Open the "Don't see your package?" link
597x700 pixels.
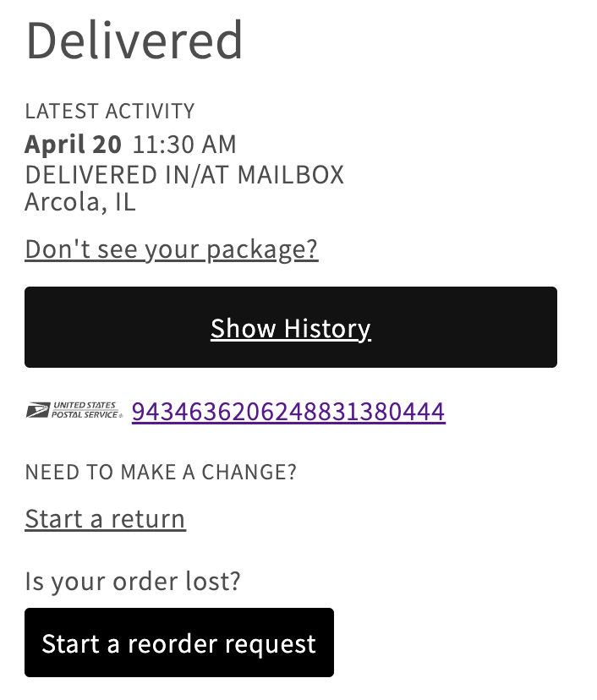[x=172, y=249]
